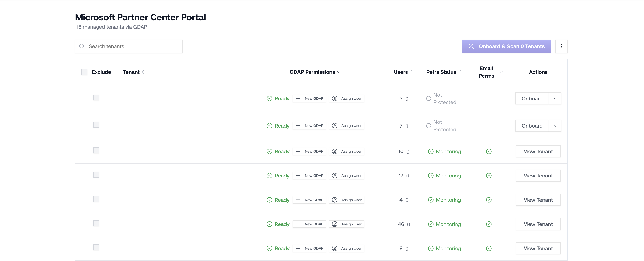This screenshot has height=261, width=644.
Task: Open Onboard options arrow for 7-user tenant
Action: 555,126
